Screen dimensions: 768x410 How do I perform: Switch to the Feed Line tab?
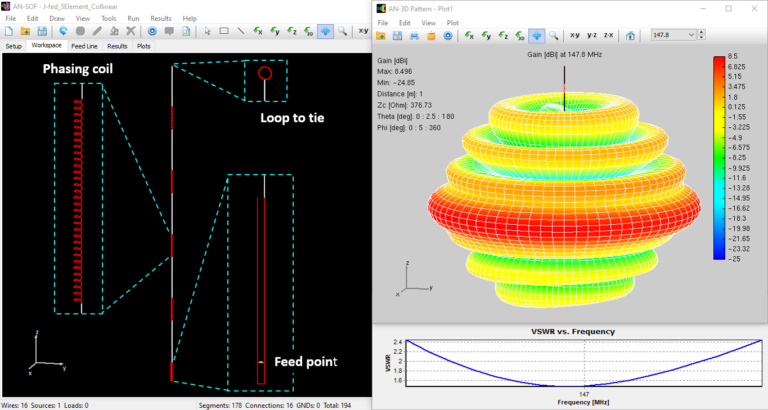(x=84, y=46)
